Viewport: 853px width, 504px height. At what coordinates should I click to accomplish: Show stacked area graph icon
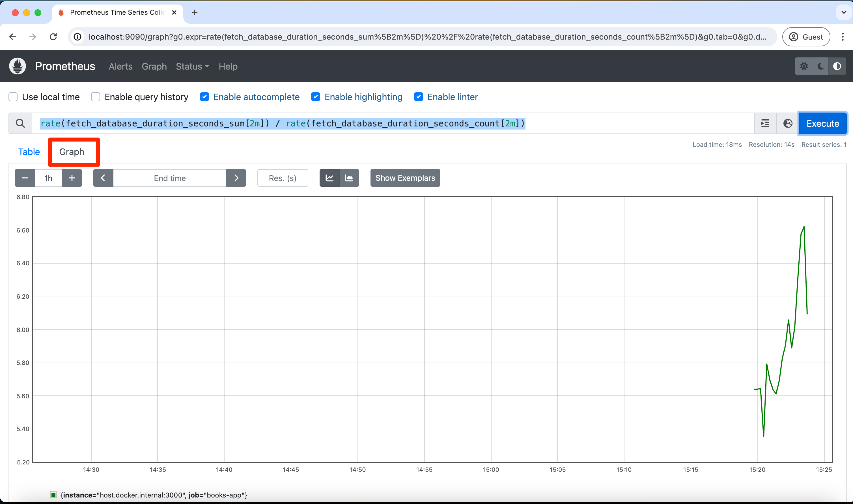click(349, 178)
